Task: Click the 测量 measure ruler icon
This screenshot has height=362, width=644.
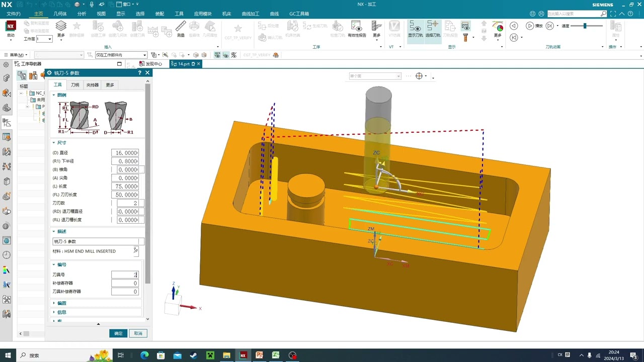Action: point(181,28)
